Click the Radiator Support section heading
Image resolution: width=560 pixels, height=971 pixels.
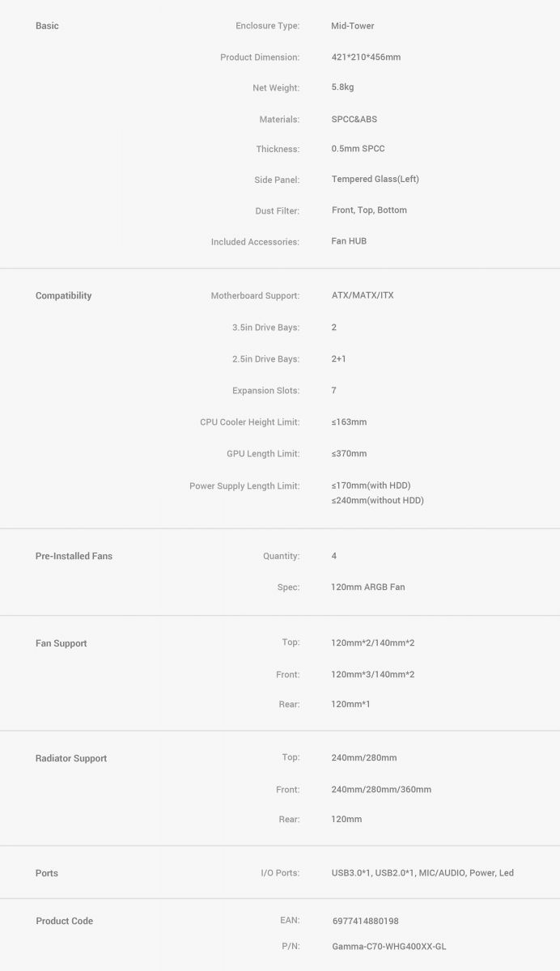[71, 759]
